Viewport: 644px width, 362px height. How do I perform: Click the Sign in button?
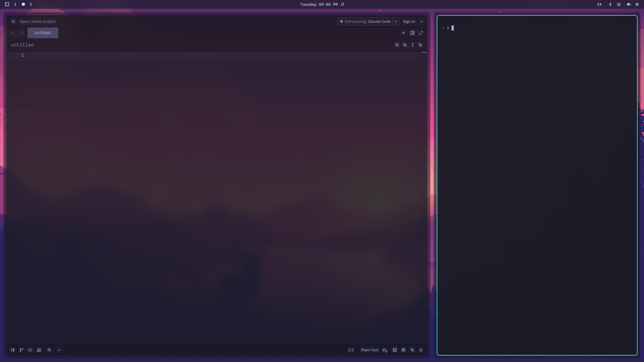[409, 21]
